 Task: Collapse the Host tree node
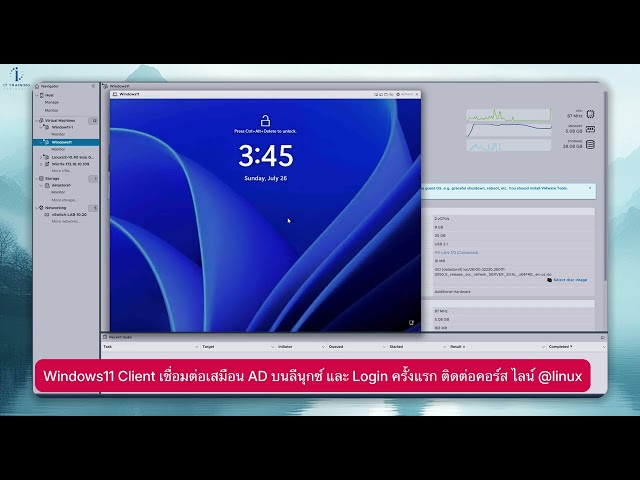pos(36,95)
